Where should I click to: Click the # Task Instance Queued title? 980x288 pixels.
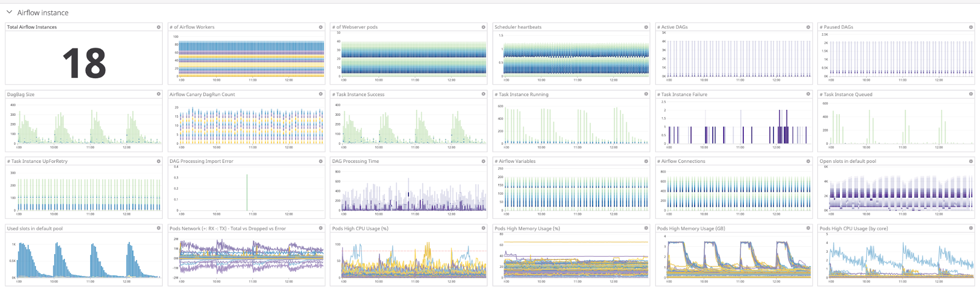click(846, 94)
